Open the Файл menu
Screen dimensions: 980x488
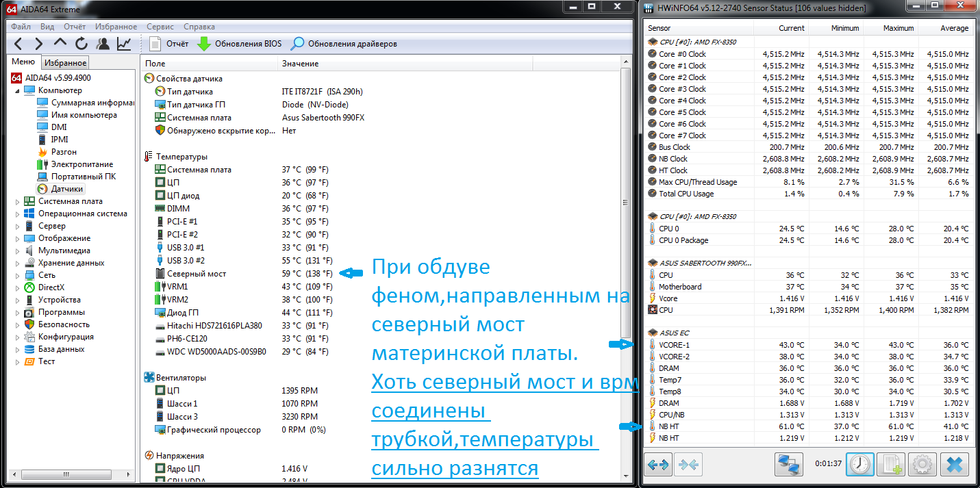click(x=21, y=27)
